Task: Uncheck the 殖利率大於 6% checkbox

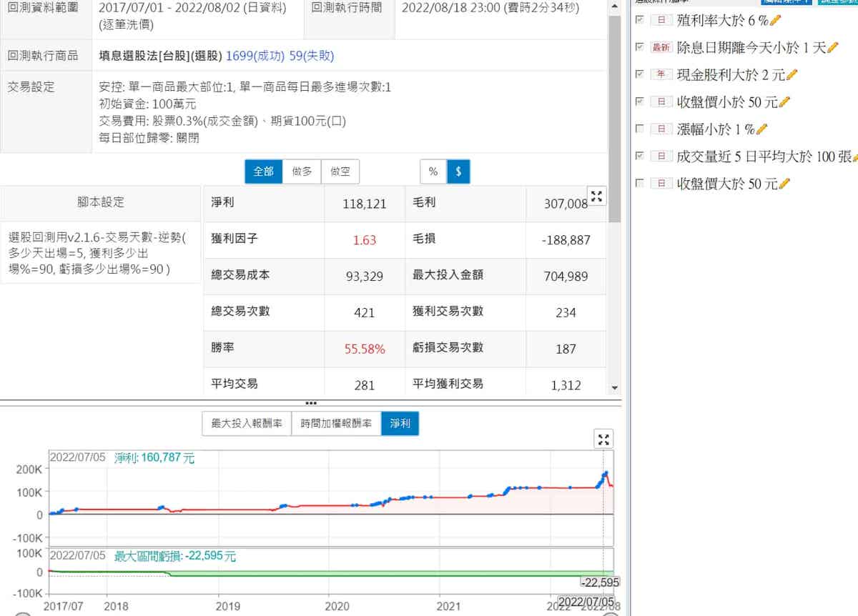Action: 640,19
